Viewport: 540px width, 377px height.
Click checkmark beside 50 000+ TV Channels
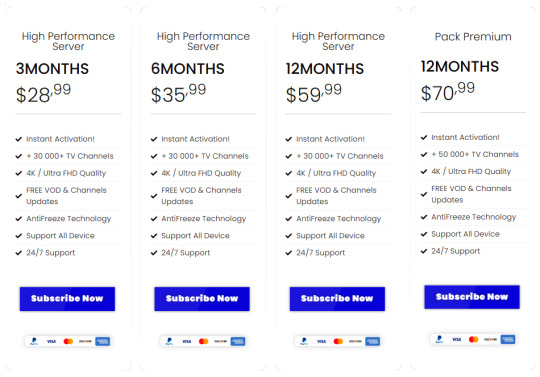(424, 154)
